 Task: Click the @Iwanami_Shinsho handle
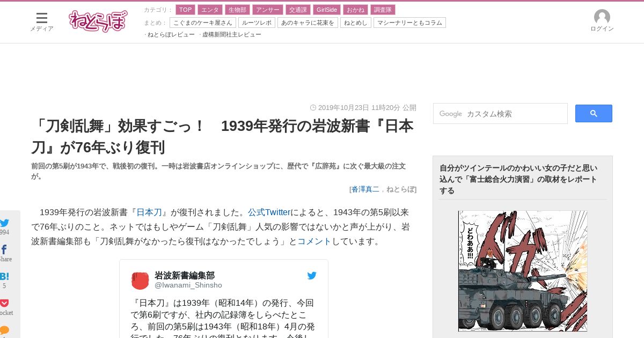pos(188,285)
